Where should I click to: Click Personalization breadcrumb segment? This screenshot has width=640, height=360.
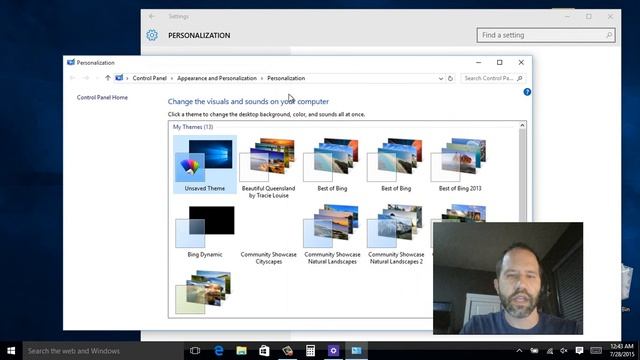click(x=286, y=78)
